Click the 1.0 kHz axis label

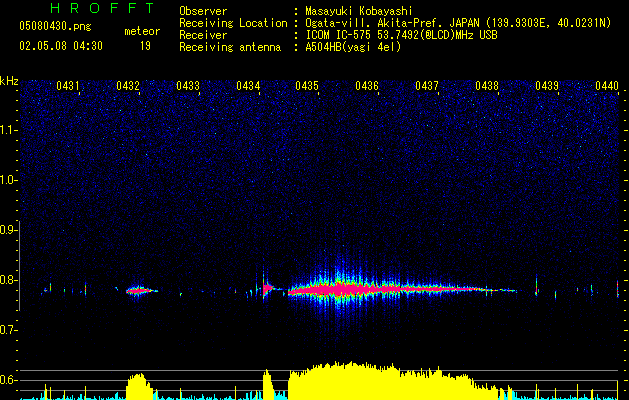8,180
